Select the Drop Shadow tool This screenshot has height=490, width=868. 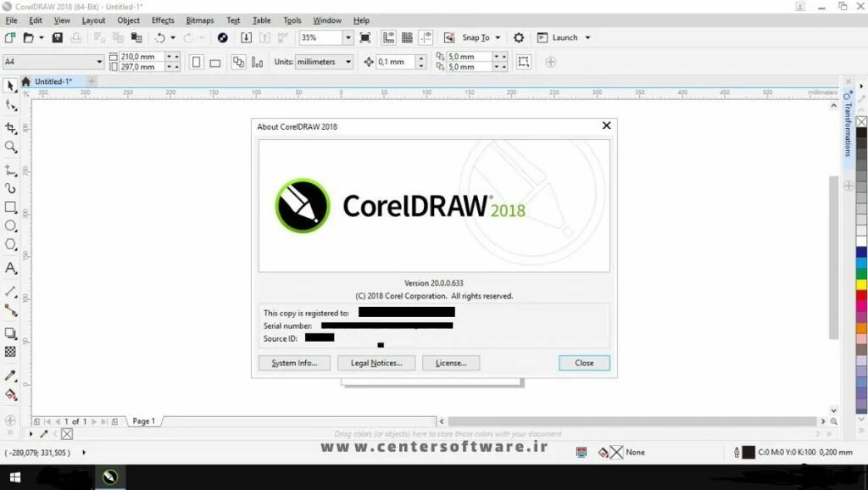[x=10, y=333]
